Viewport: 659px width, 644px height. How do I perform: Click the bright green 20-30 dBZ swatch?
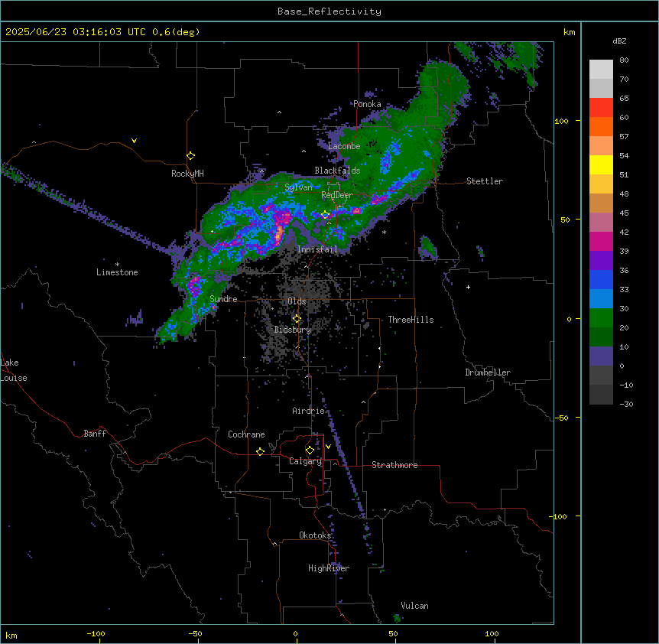coord(601,318)
